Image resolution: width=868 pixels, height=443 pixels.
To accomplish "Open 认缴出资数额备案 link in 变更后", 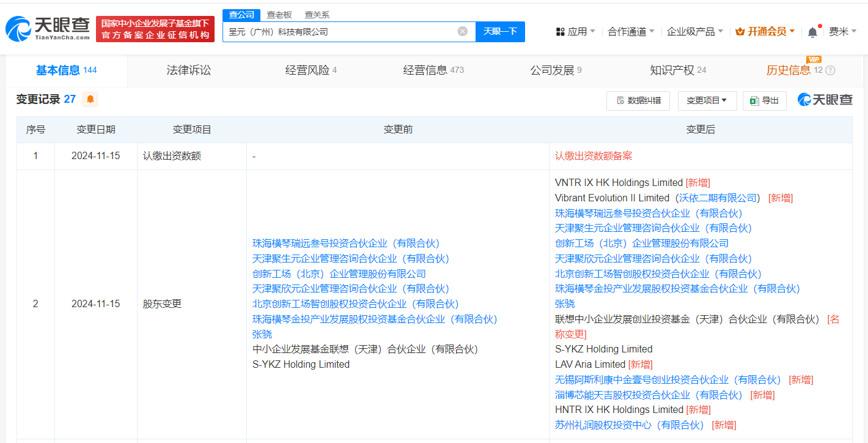I will tap(594, 156).
